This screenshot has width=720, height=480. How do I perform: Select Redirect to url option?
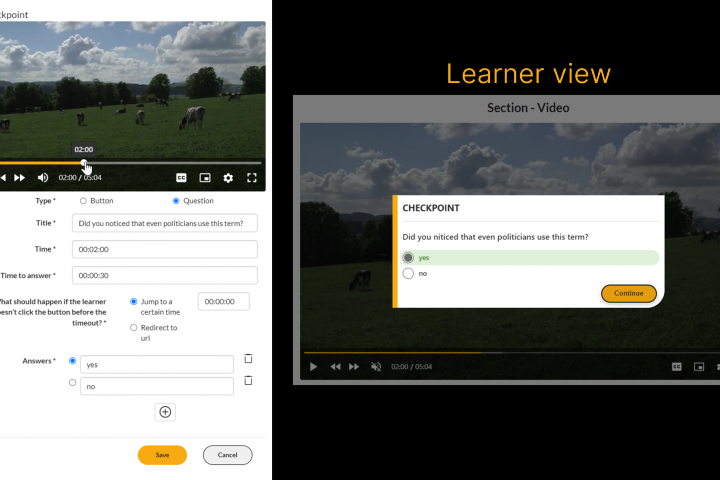134,328
